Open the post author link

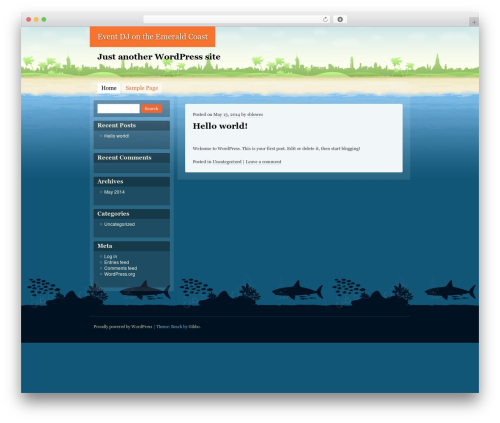click(x=255, y=114)
